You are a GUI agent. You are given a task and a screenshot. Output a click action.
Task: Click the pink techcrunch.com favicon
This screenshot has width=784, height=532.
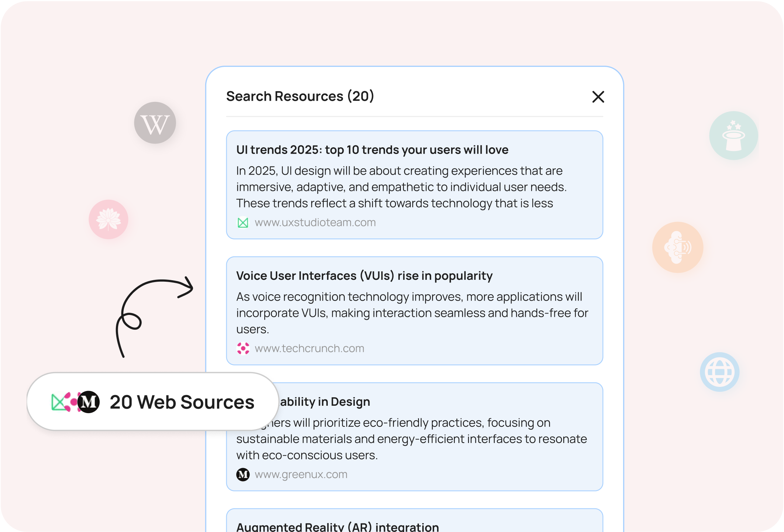click(243, 348)
